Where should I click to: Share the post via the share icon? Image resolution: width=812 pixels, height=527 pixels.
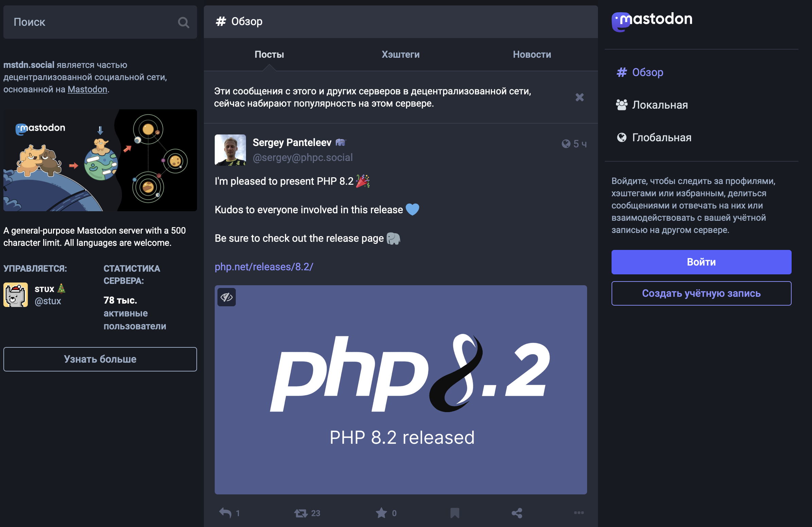(x=517, y=513)
